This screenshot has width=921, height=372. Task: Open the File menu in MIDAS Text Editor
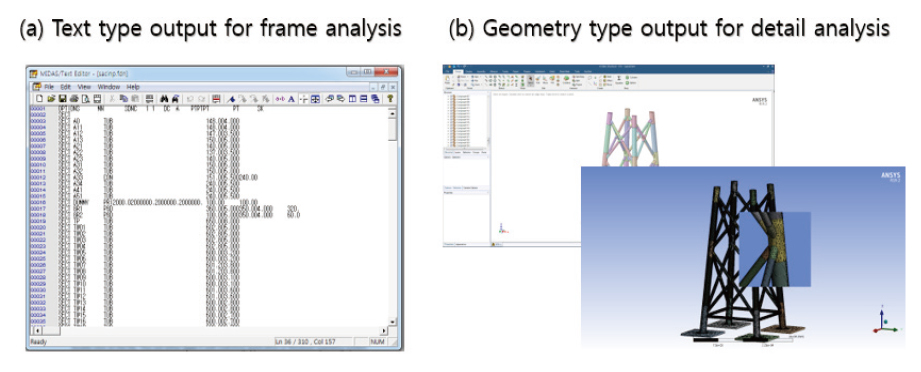[49, 87]
